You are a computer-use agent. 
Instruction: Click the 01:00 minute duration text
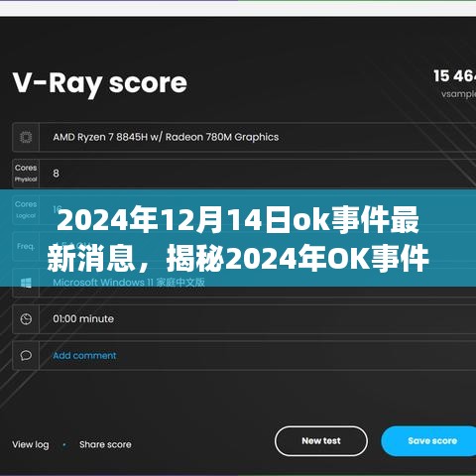[x=83, y=319]
